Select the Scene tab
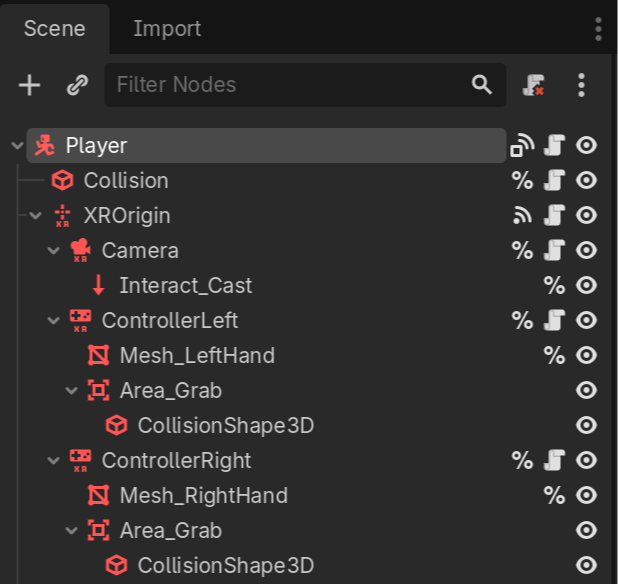 [54, 29]
